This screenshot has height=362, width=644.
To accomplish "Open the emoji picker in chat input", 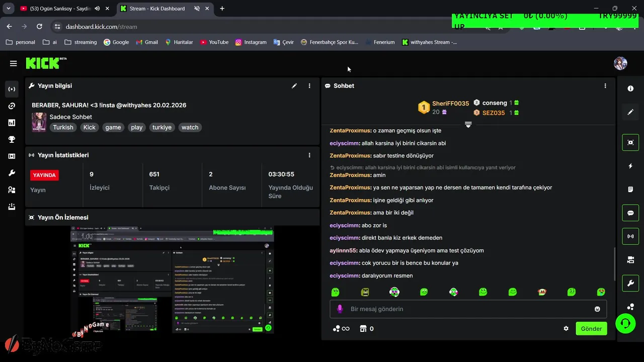I will click(x=597, y=309).
